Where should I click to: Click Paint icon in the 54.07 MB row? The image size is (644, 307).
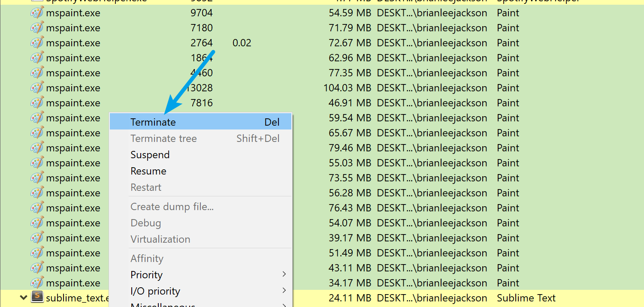click(37, 223)
